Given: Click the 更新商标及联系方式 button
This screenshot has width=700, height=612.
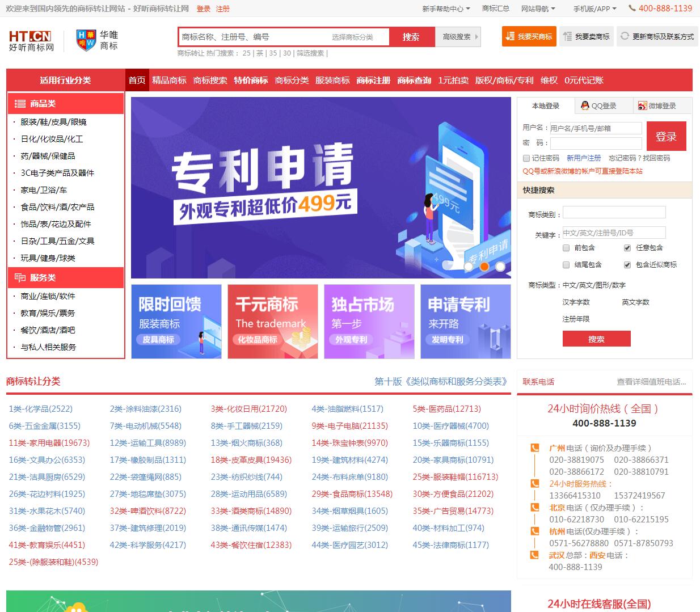Looking at the screenshot, I should point(657,36).
